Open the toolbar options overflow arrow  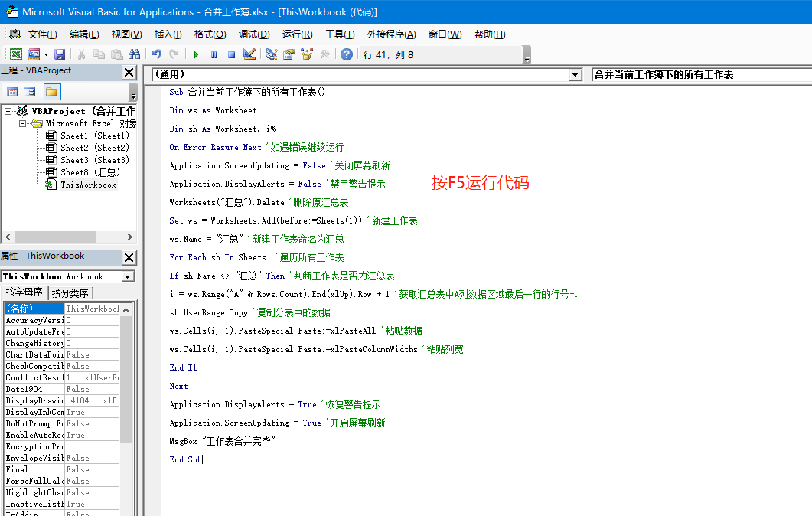[527, 55]
